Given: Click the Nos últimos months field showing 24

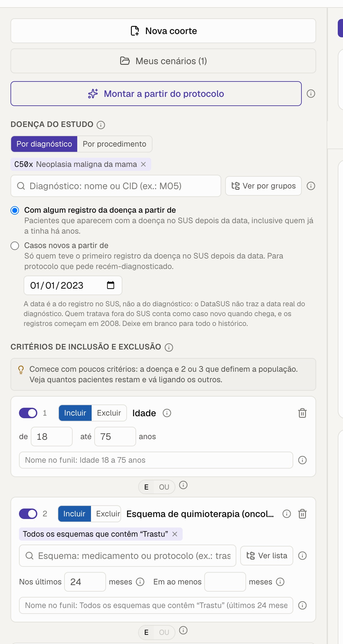Looking at the screenshot, I should (x=85, y=582).
